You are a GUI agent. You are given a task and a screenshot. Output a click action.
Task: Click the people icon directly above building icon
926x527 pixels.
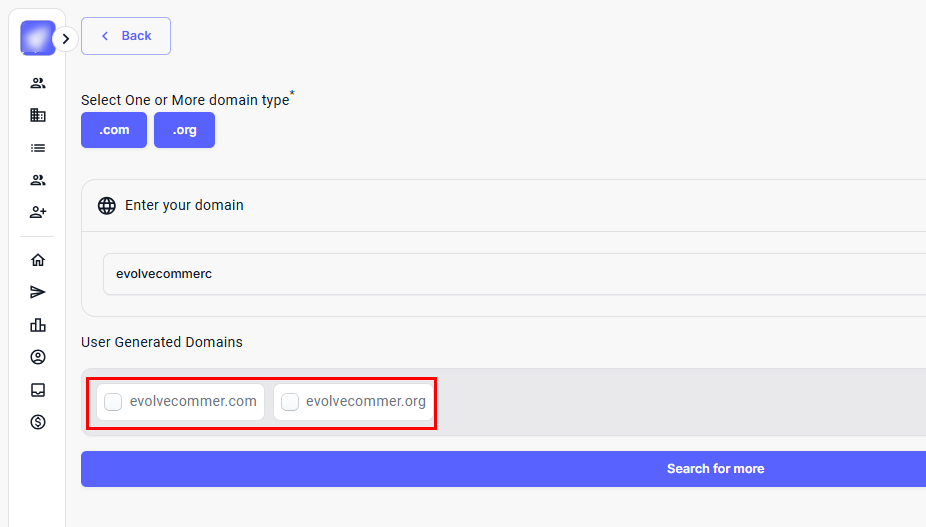pyautogui.click(x=38, y=83)
